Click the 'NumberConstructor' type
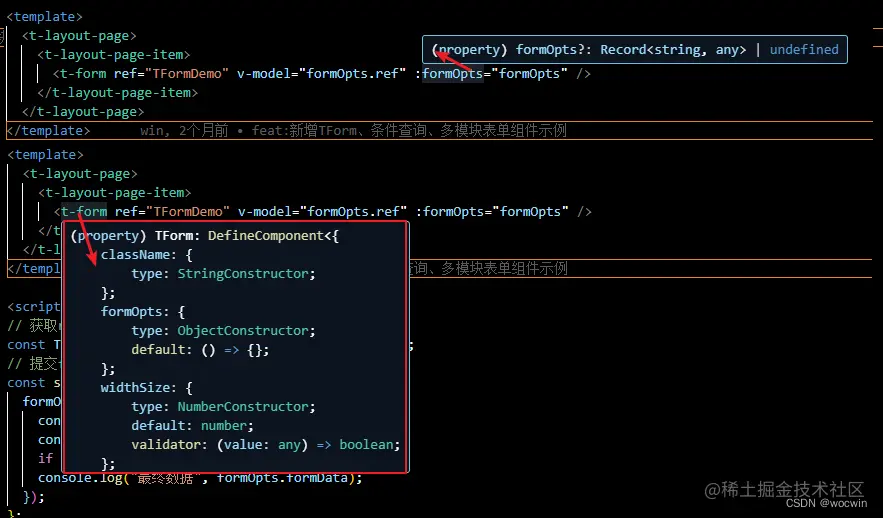Viewport: 883px width, 518px height. [x=243, y=407]
